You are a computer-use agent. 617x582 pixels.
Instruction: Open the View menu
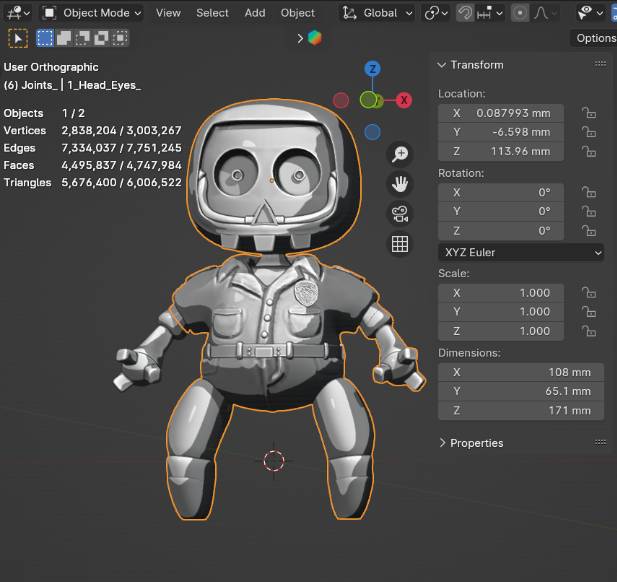tap(168, 13)
